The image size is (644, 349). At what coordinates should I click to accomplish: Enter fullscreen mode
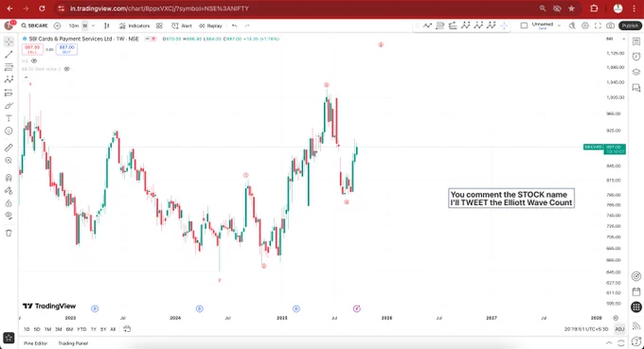coord(598,26)
